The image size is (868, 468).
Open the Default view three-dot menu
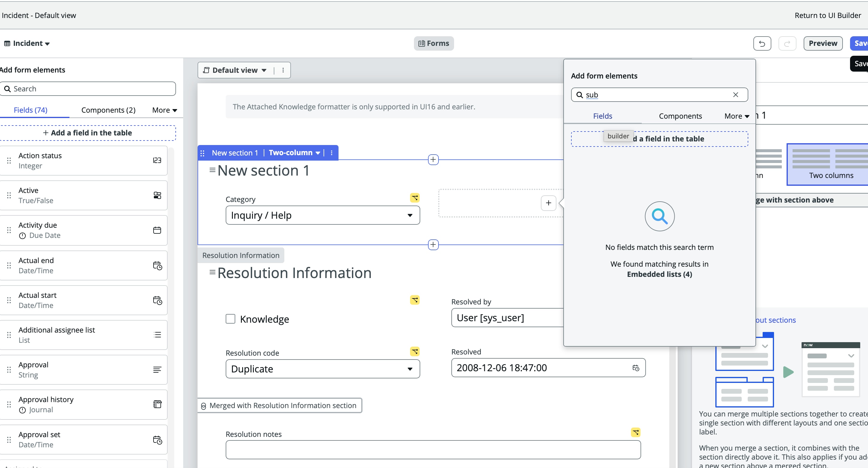(x=283, y=70)
